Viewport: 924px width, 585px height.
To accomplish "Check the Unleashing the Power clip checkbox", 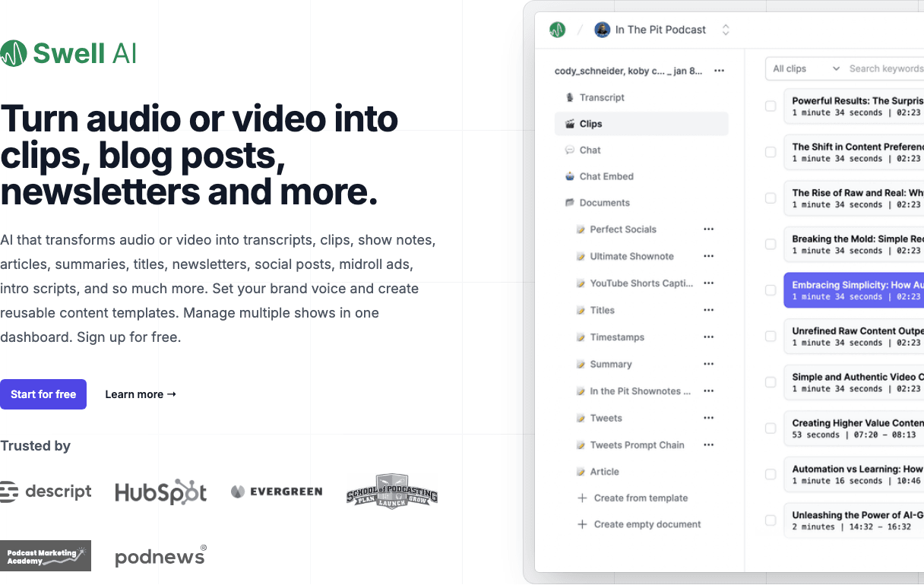I will pyautogui.click(x=771, y=520).
